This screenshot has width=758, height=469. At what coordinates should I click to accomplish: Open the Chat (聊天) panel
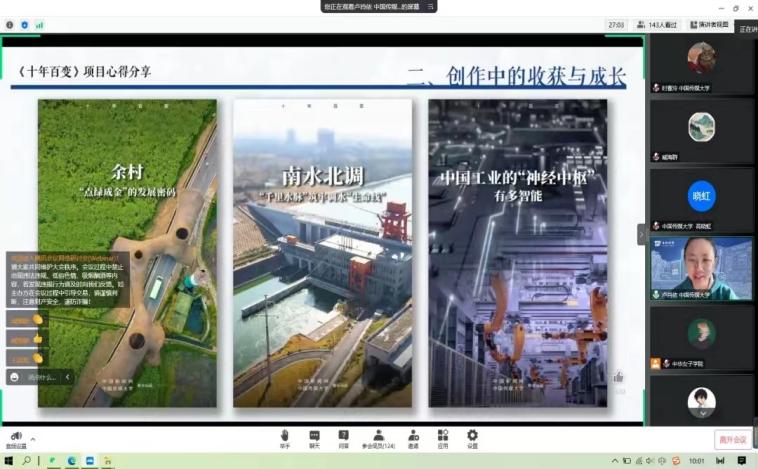pyautogui.click(x=314, y=436)
